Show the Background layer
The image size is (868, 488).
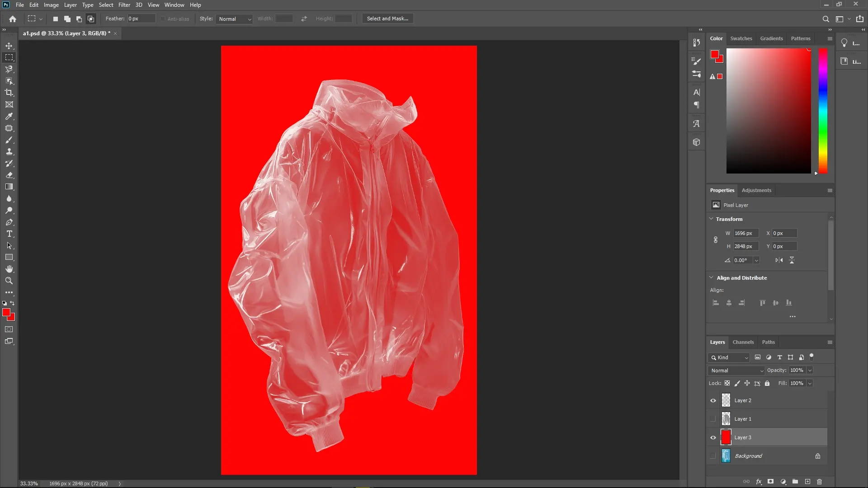click(712, 456)
